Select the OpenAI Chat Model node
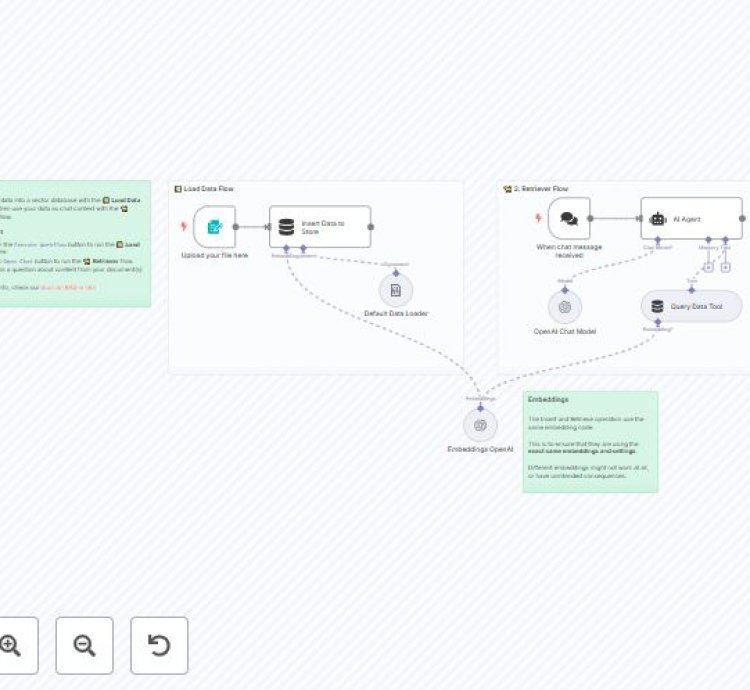Image resolution: width=750 pixels, height=690 pixels. click(x=565, y=307)
